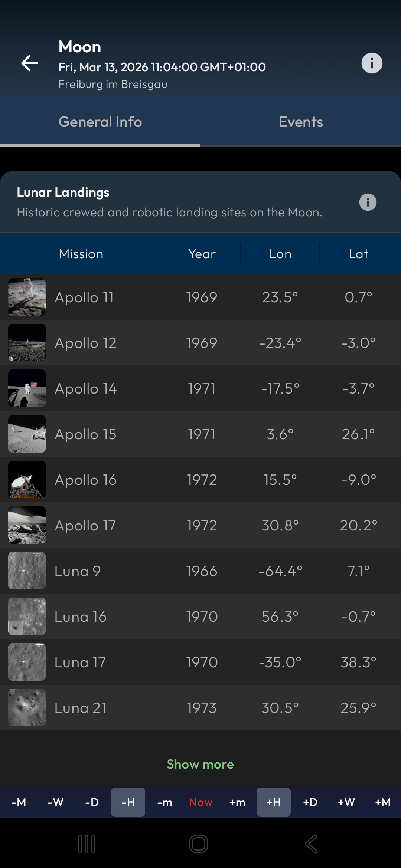401x868 pixels.
Task: Sort by Mission column header
Action: click(81, 254)
